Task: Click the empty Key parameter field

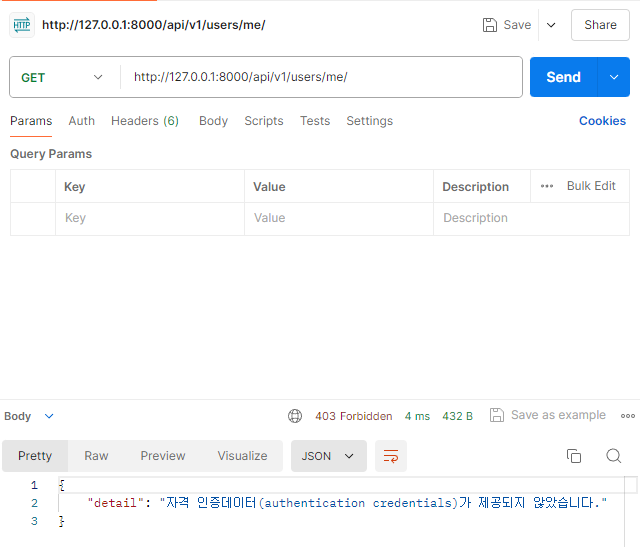Action: click(150, 218)
